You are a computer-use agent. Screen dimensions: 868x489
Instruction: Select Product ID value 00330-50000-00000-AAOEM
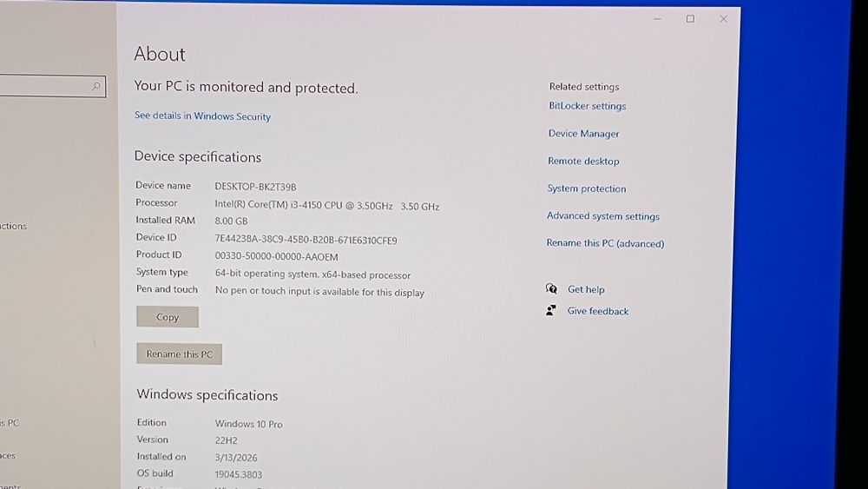[x=276, y=256]
